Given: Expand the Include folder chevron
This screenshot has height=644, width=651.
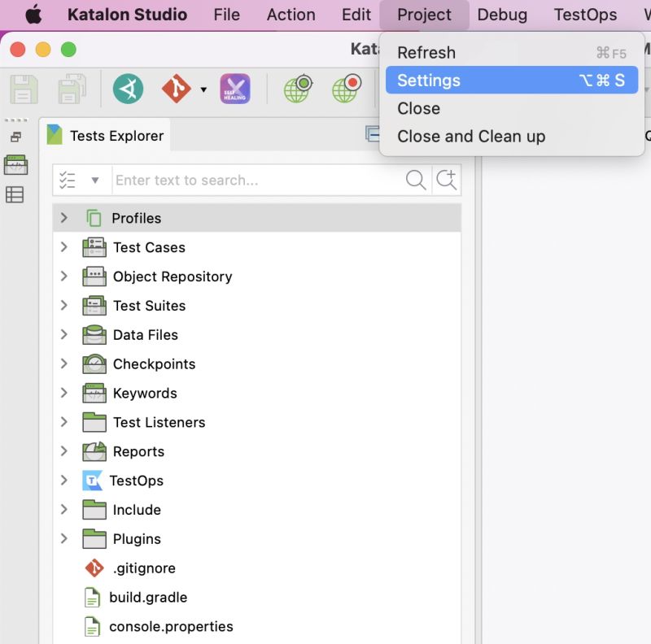Looking at the screenshot, I should [63, 509].
